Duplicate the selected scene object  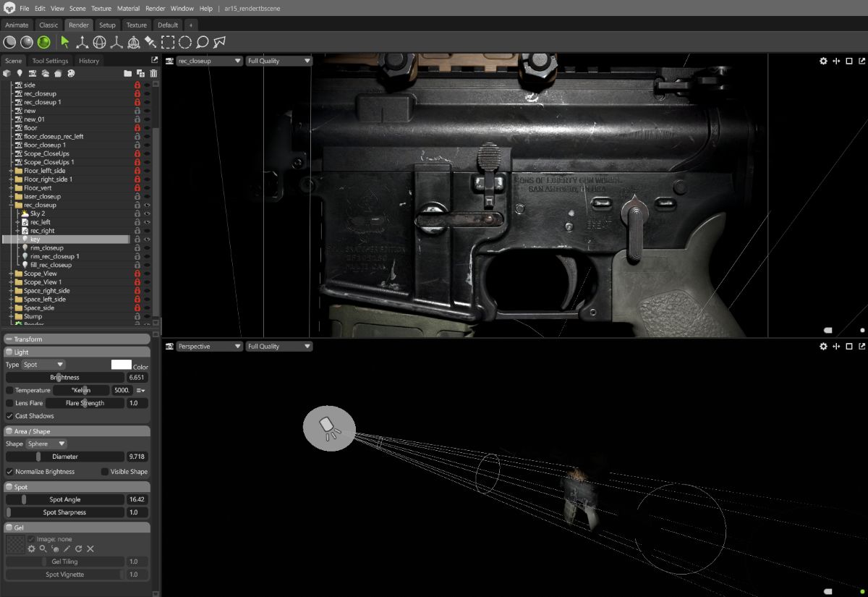click(x=141, y=73)
